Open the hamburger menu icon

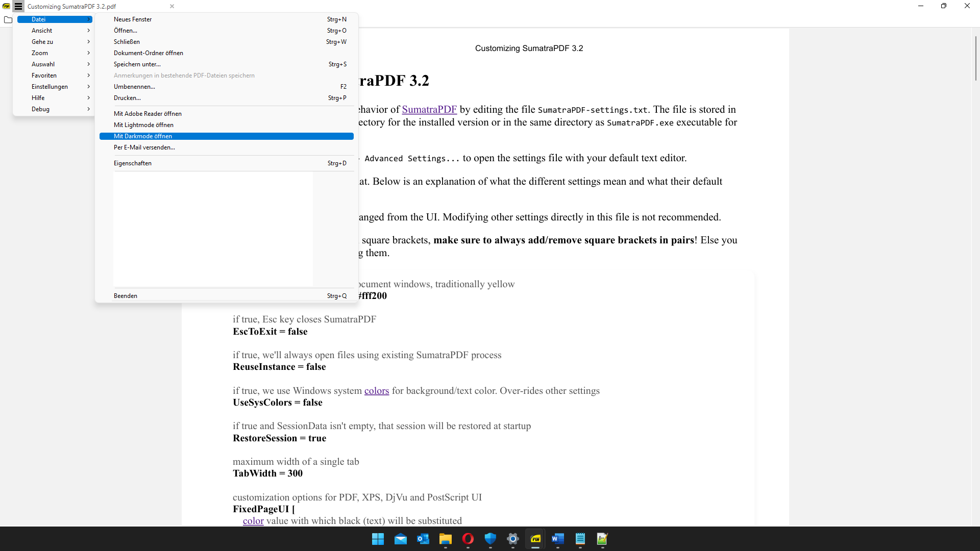coord(18,6)
